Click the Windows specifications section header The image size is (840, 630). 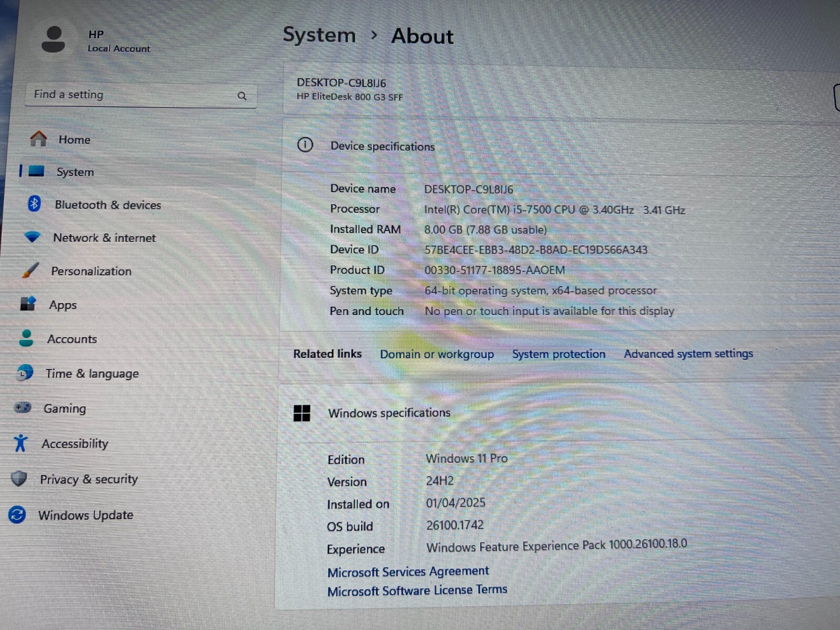coord(389,413)
